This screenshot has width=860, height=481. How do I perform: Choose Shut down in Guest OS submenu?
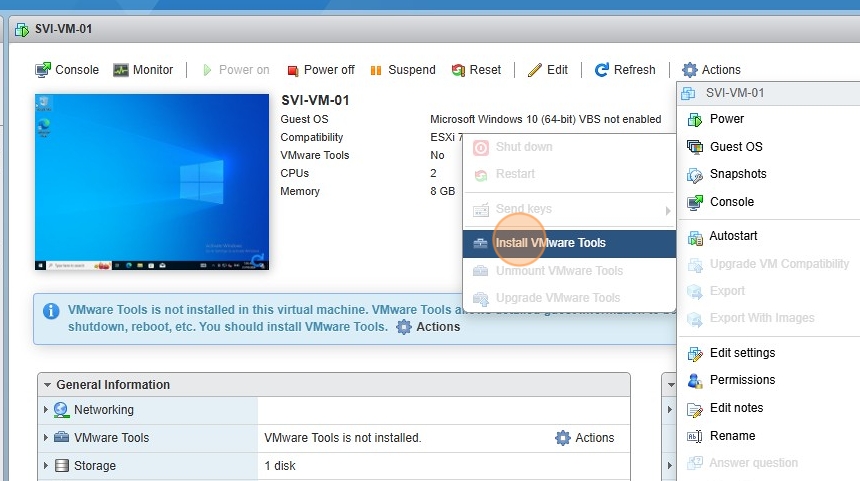pyautogui.click(x=569, y=147)
